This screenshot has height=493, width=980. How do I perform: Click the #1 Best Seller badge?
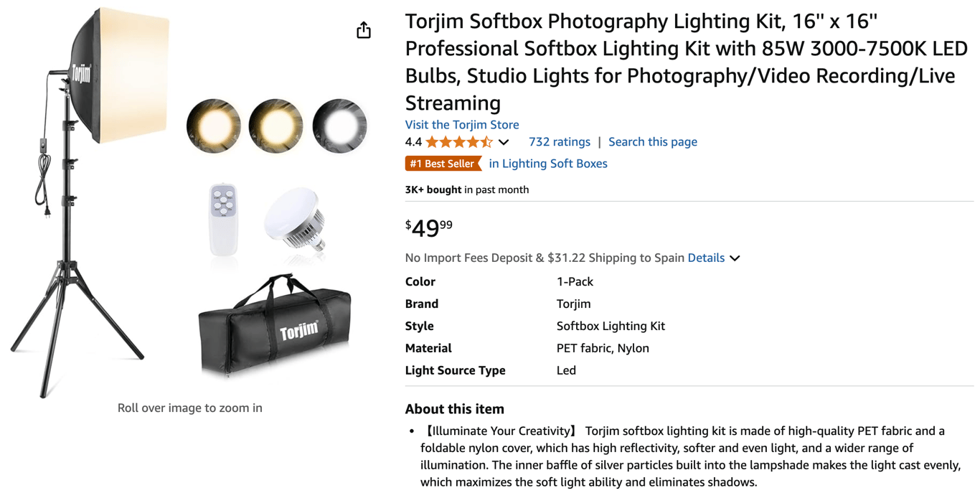click(x=443, y=163)
